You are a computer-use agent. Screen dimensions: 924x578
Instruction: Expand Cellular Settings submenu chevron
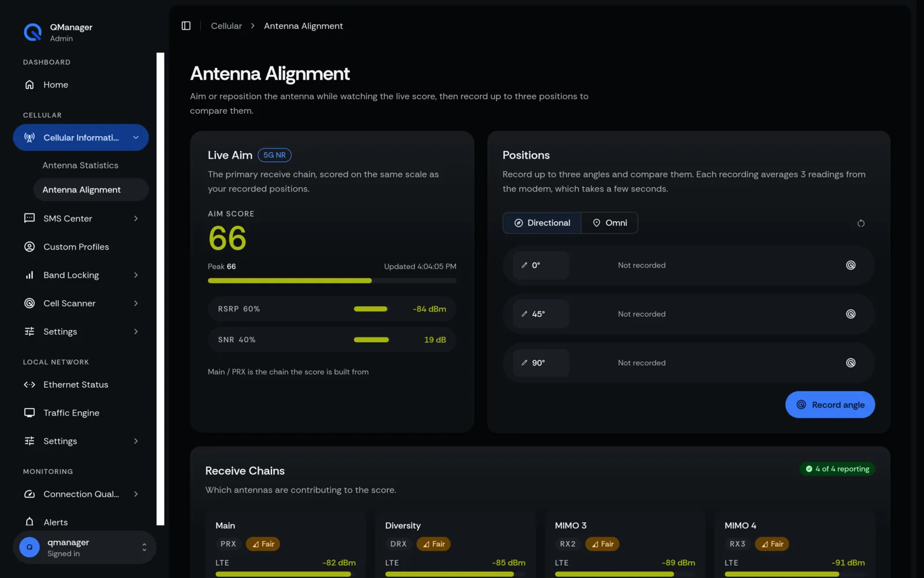coord(136,332)
